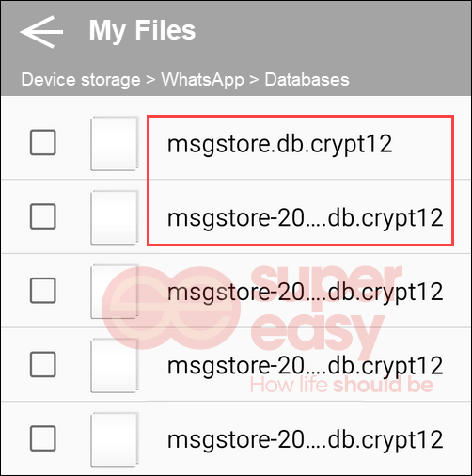The height and width of the screenshot is (476, 472).
Task: Click the file icon of msgstore.db.crypt12
Action: (115, 144)
